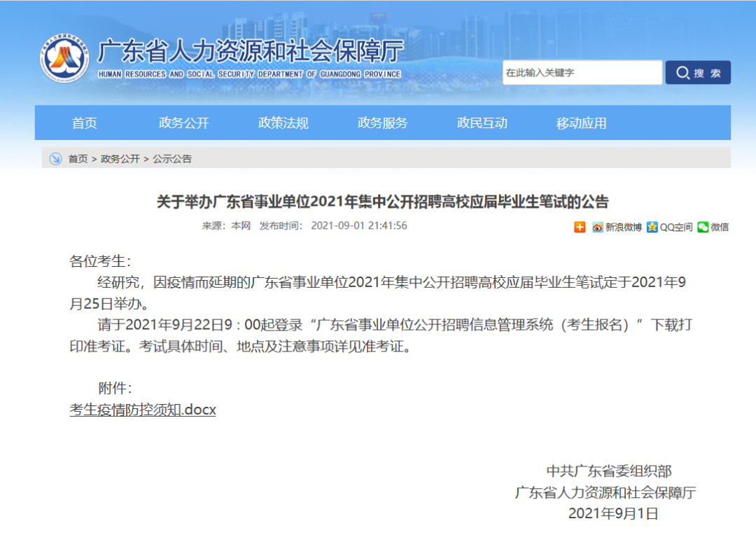
Task: Switch to the 政民互动 section
Action: pos(482,123)
